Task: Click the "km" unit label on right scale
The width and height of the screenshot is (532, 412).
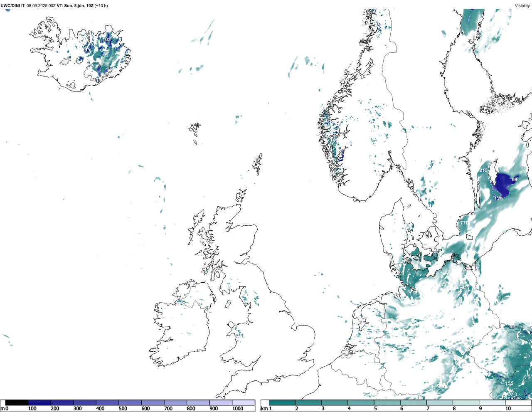Action: [x=264, y=409]
